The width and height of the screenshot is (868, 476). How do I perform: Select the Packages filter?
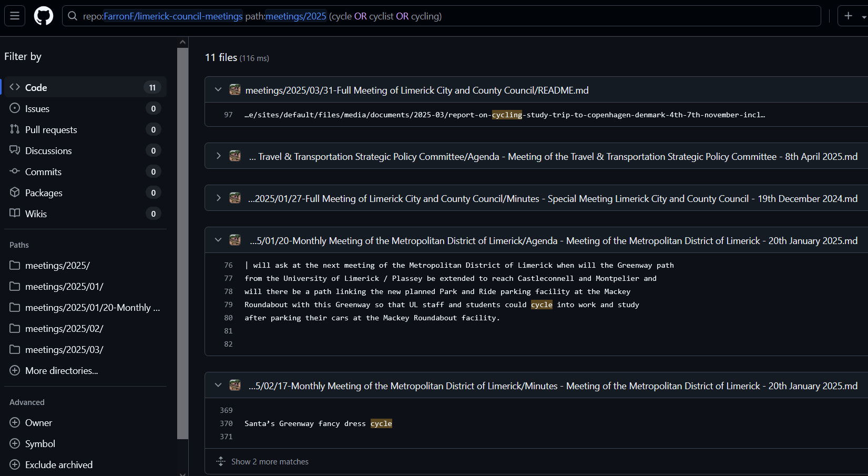coord(85,193)
